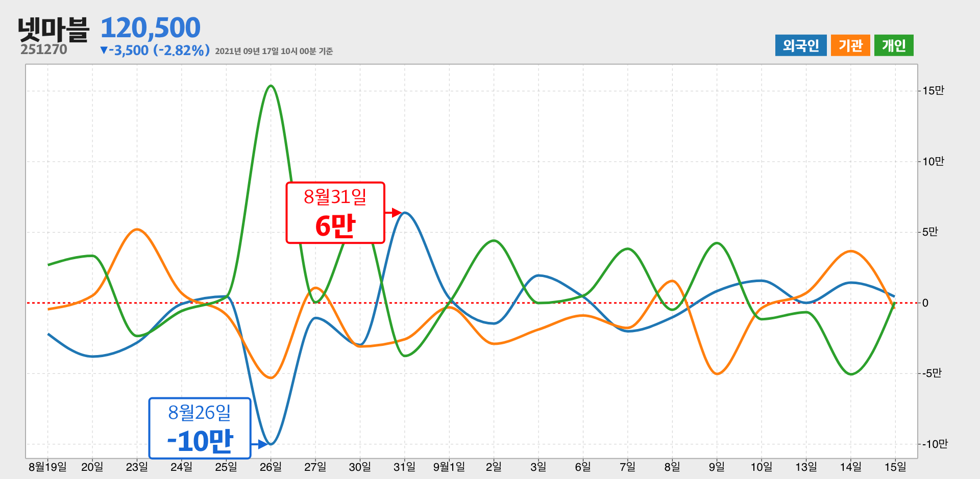Viewport: 980px width, 479px height.
Task: Click the 3일 x-axis date label
Action: coord(538,467)
